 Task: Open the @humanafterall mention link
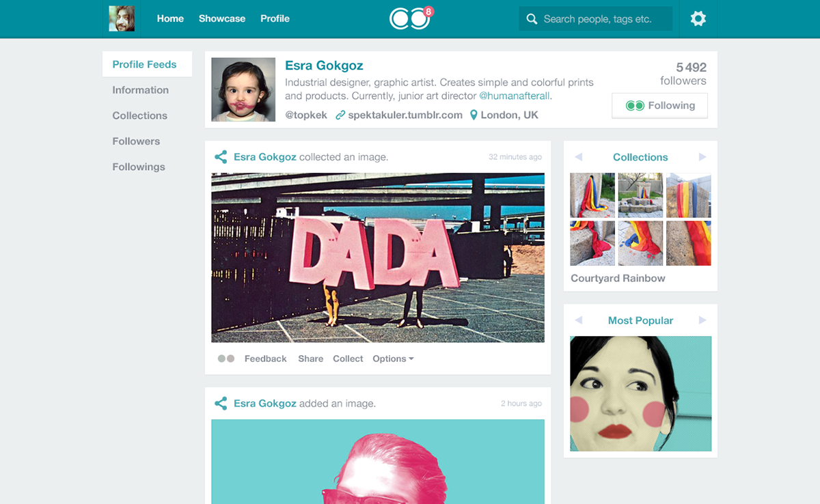click(x=515, y=96)
